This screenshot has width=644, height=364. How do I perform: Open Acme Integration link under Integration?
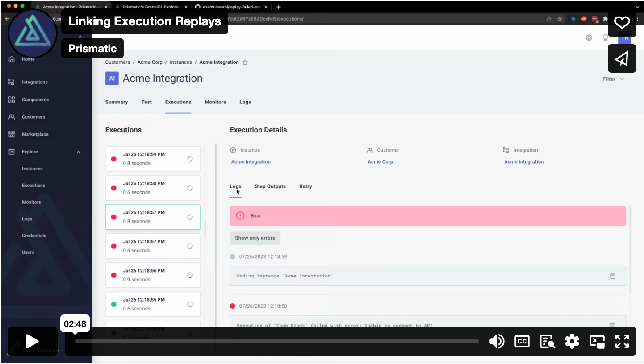(x=524, y=162)
